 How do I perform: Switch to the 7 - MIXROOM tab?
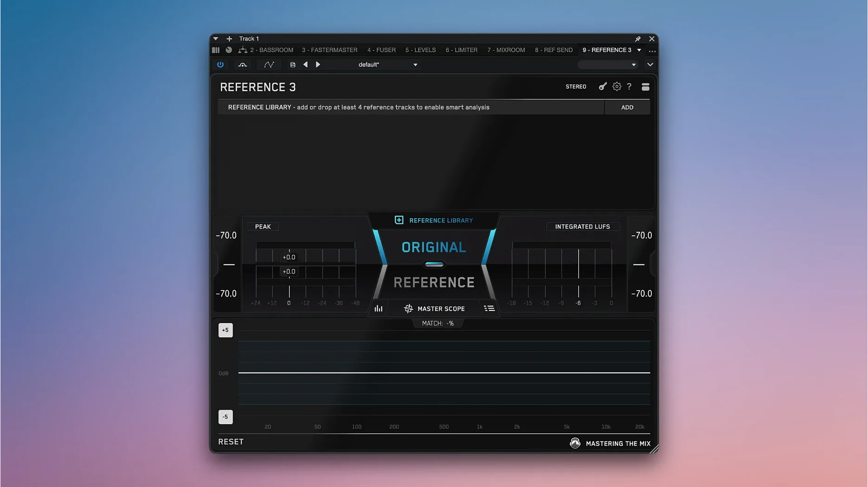506,50
